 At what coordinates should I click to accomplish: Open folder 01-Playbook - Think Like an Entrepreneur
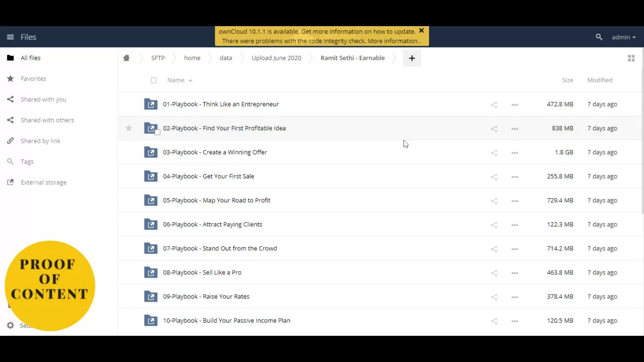(221, 105)
